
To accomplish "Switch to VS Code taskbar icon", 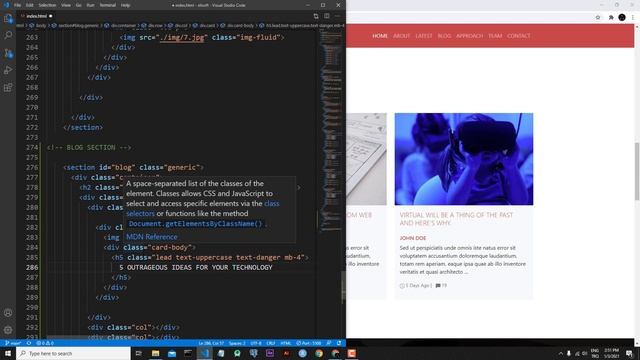I will click(x=204, y=353).
